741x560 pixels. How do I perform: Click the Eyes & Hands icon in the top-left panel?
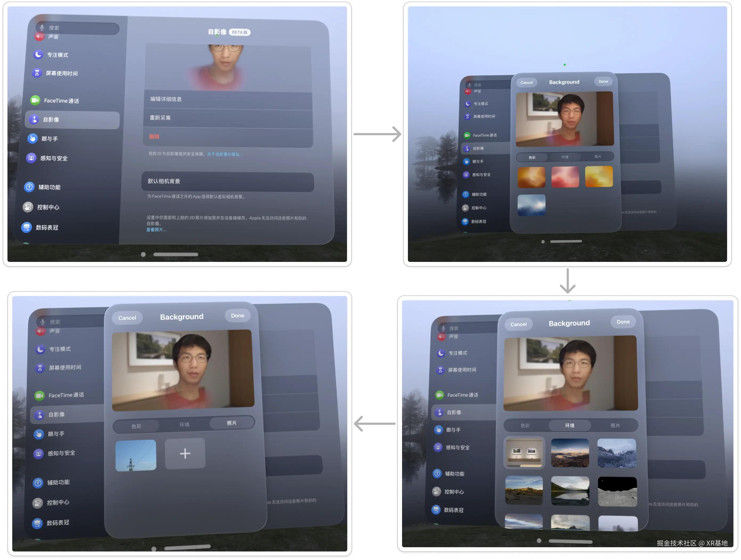pos(32,138)
